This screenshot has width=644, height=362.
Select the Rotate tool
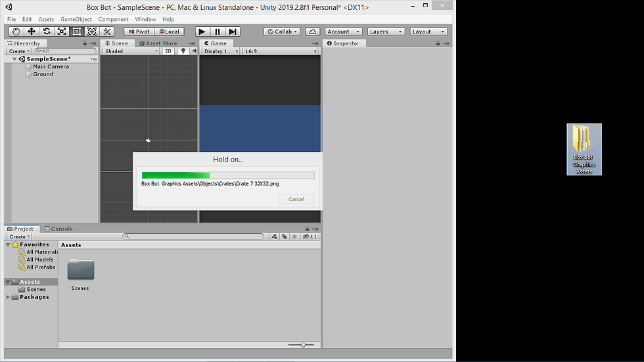(47, 32)
